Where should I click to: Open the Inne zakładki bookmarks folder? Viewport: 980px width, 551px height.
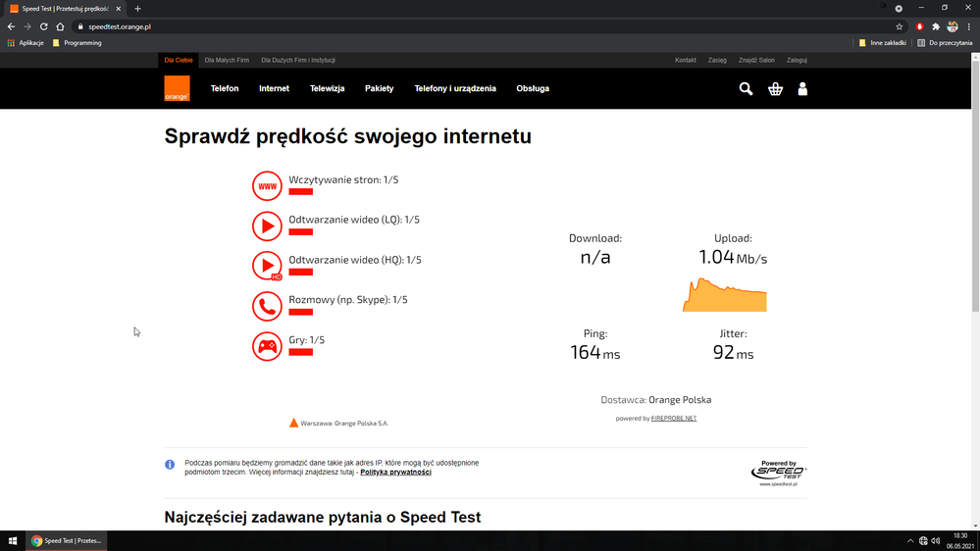tap(882, 43)
